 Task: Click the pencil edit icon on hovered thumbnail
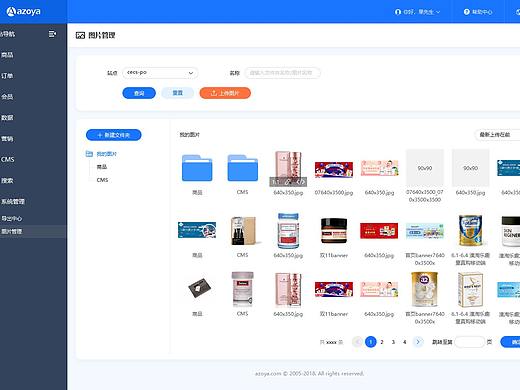pos(288,182)
